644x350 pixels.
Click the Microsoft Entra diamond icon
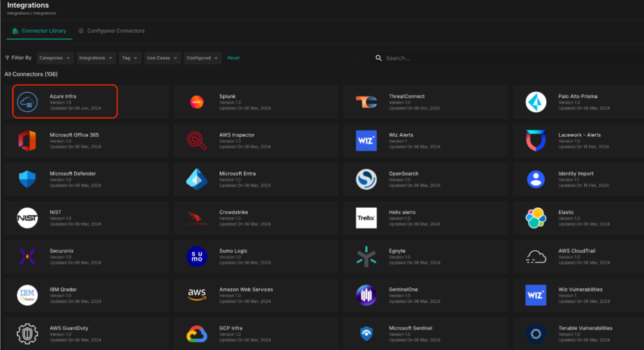tap(197, 179)
